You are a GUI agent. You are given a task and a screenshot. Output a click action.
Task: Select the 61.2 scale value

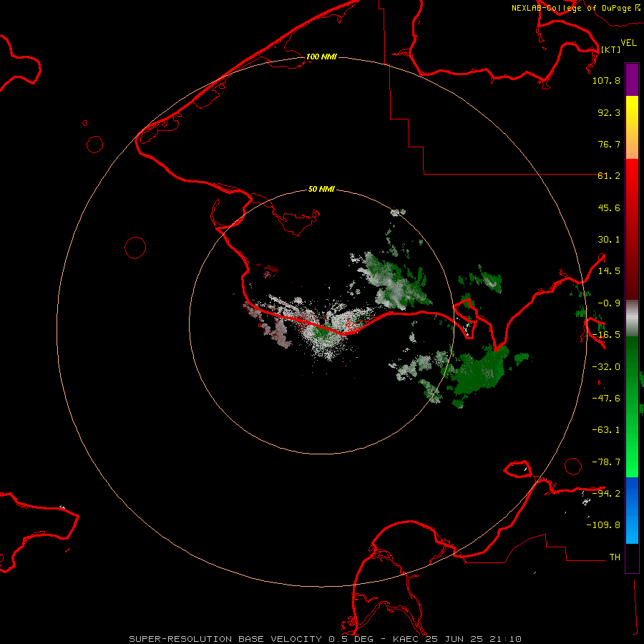tap(609, 176)
